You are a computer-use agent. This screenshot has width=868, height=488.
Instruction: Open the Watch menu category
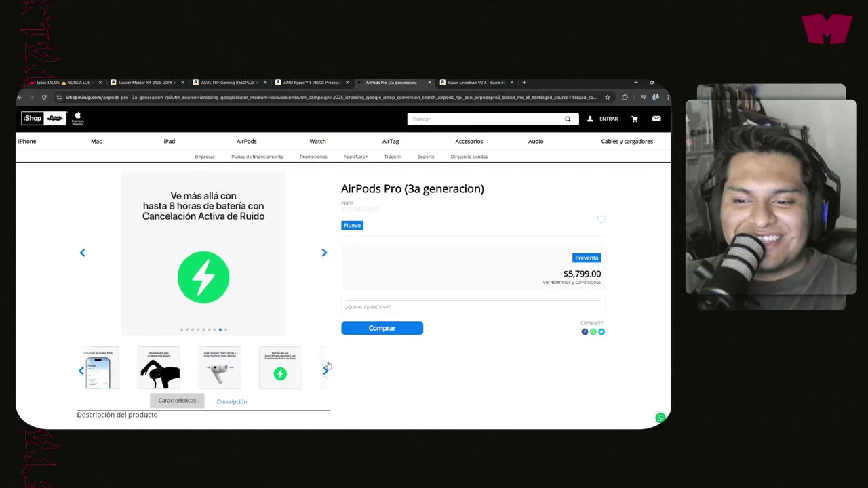pos(317,141)
